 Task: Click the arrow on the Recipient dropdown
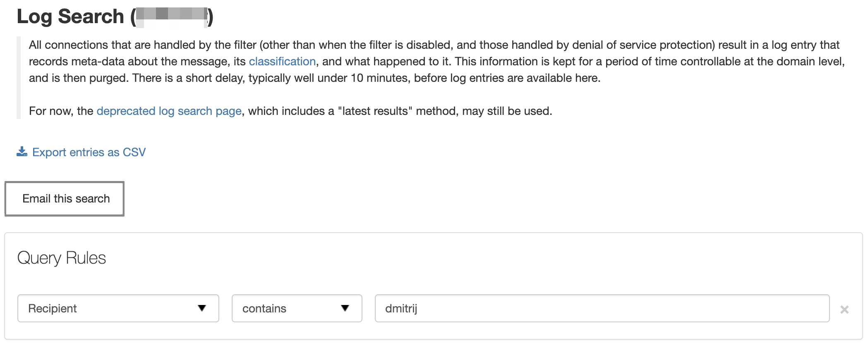tap(202, 308)
